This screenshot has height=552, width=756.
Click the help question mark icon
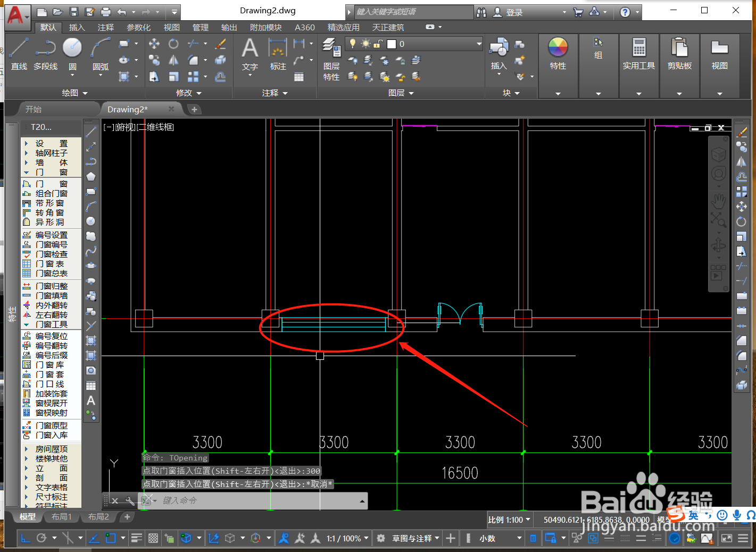point(625,12)
